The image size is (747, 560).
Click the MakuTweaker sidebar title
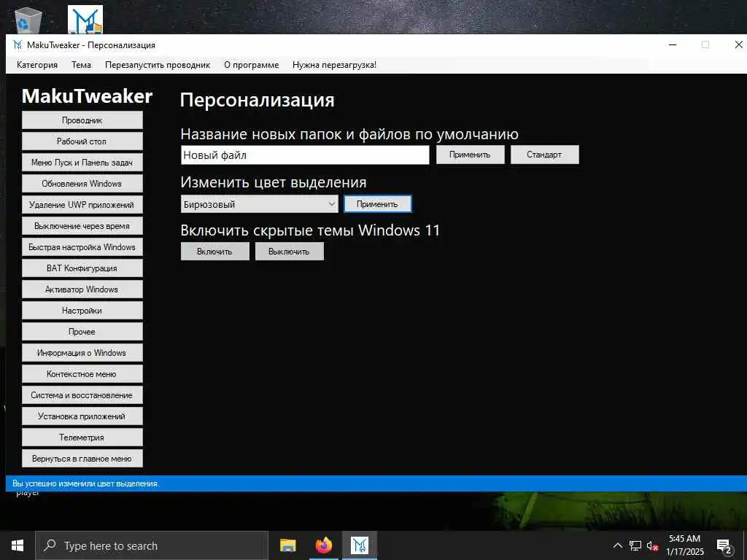tap(88, 96)
